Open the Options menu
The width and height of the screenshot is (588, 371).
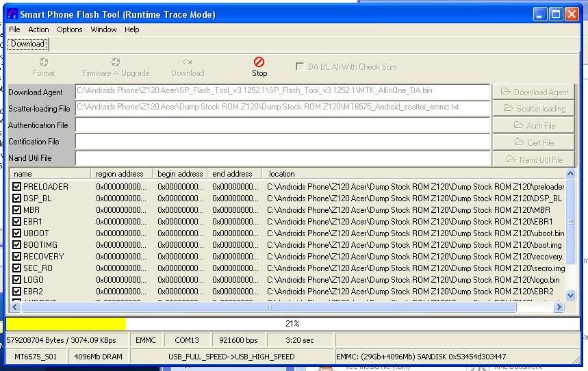[69, 29]
